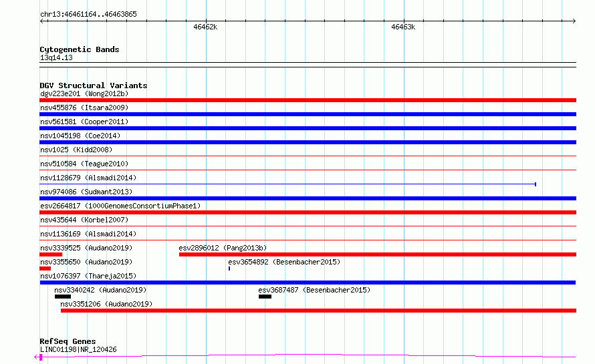
Task: Select the red esv2896012 variant bar
Action: 378,254
